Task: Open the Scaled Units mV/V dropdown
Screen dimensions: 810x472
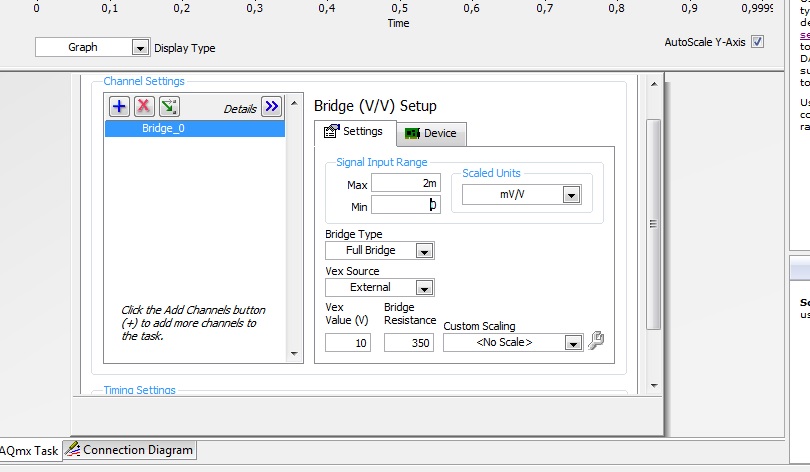Action: click(x=571, y=195)
